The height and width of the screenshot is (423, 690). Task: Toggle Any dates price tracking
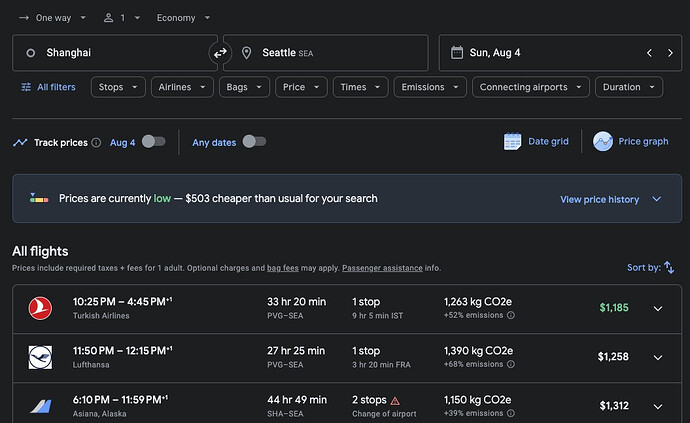point(254,142)
